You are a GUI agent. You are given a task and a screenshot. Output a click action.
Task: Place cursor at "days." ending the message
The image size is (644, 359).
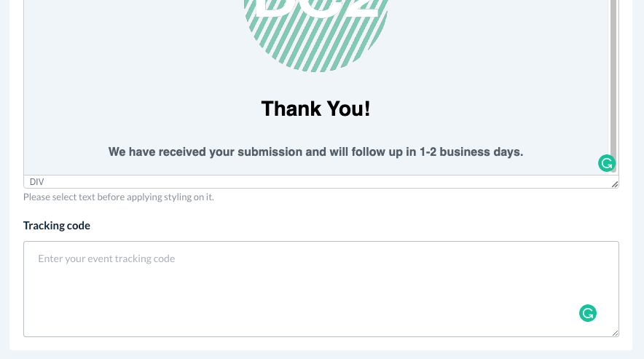pos(509,152)
